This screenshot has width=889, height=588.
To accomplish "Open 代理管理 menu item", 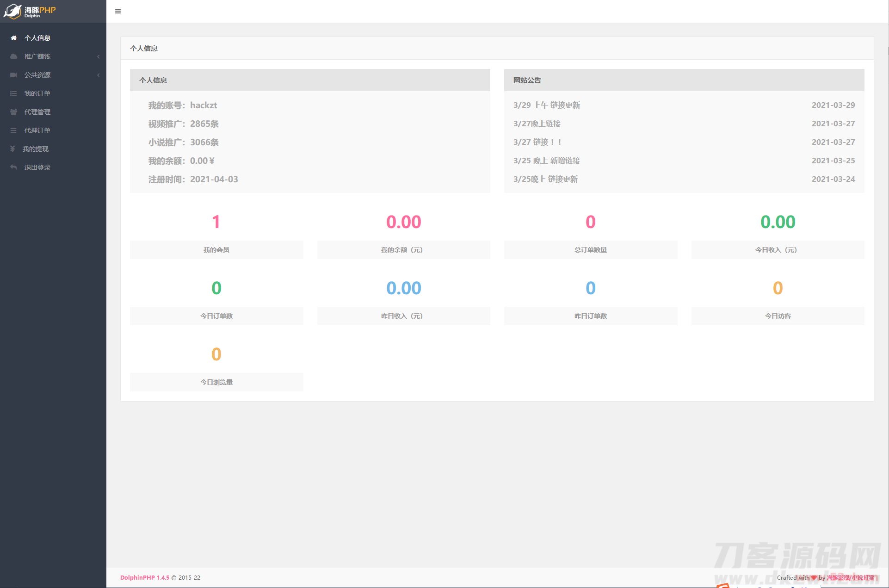I will (37, 112).
